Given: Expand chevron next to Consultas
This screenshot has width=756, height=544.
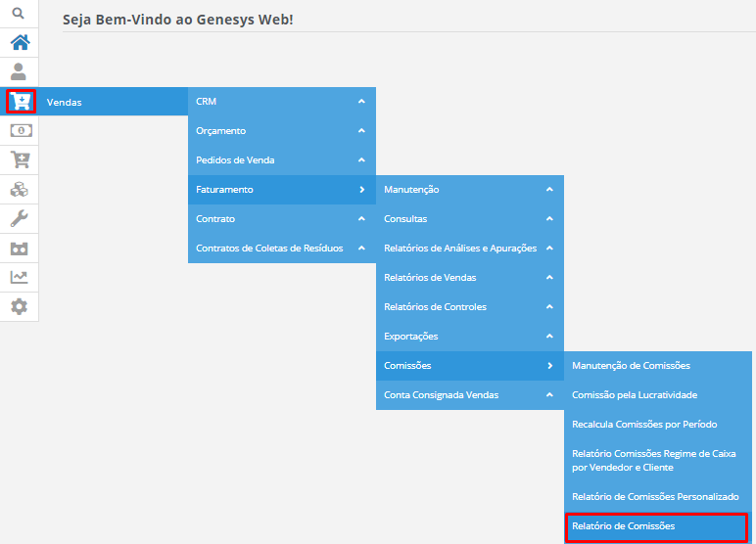Looking at the screenshot, I should tap(549, 219).
